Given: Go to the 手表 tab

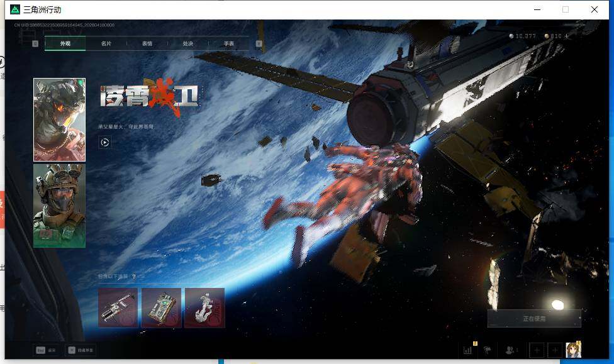Looking at the screenshot, I should [229, 43].
